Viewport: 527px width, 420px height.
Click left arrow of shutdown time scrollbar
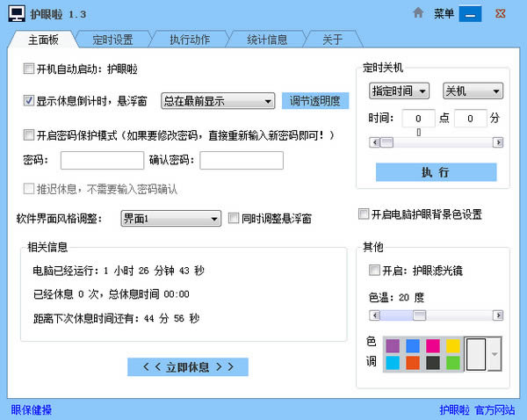coord(374,142)
